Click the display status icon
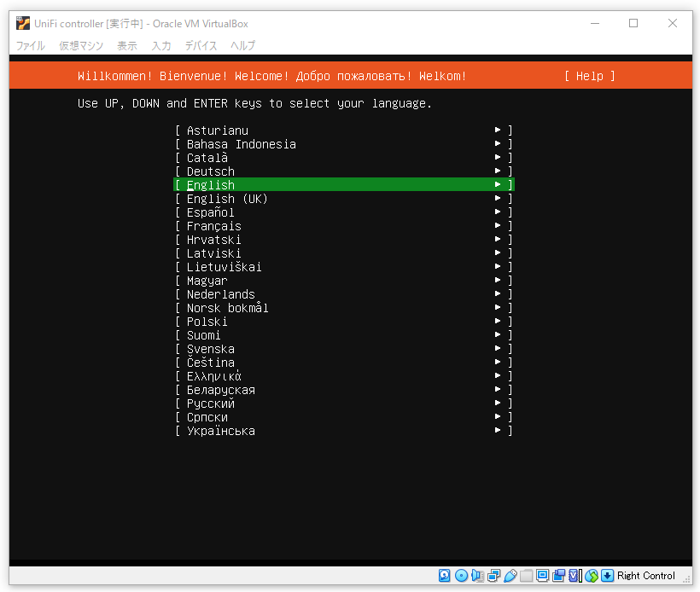Image resolution: width=700 pixels, height=592 pixels. (542, 576)
